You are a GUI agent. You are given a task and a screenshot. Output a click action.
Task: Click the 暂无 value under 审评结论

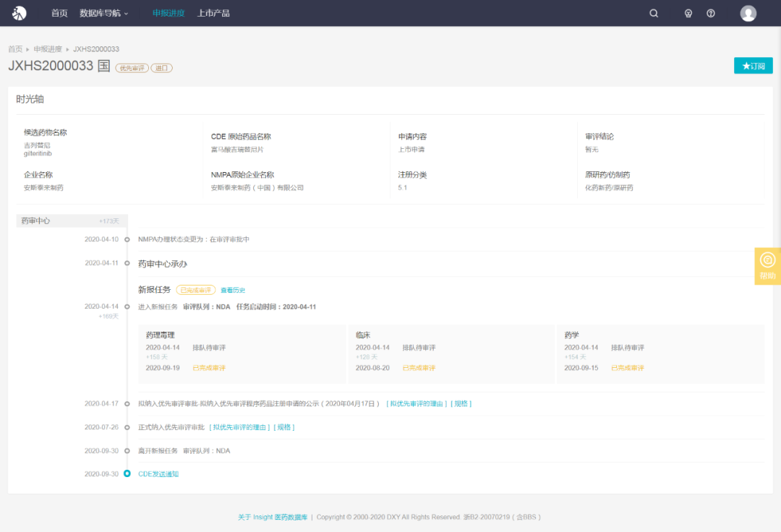592,150
